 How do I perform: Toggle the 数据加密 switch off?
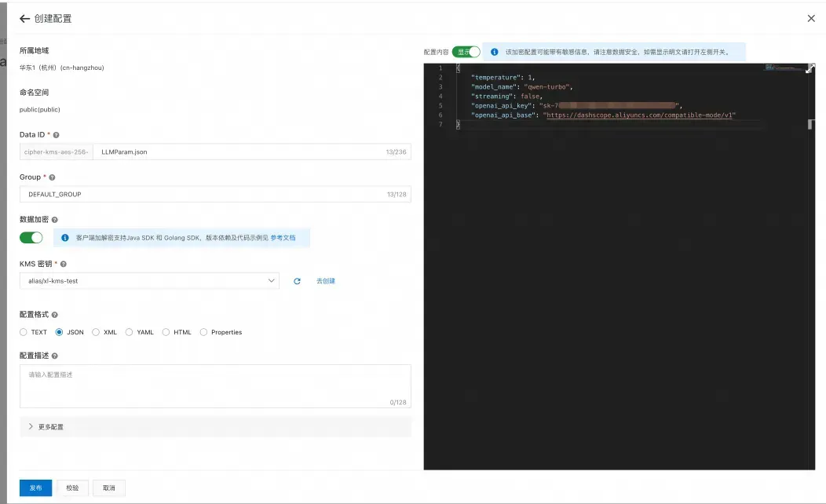click(31, 238)
